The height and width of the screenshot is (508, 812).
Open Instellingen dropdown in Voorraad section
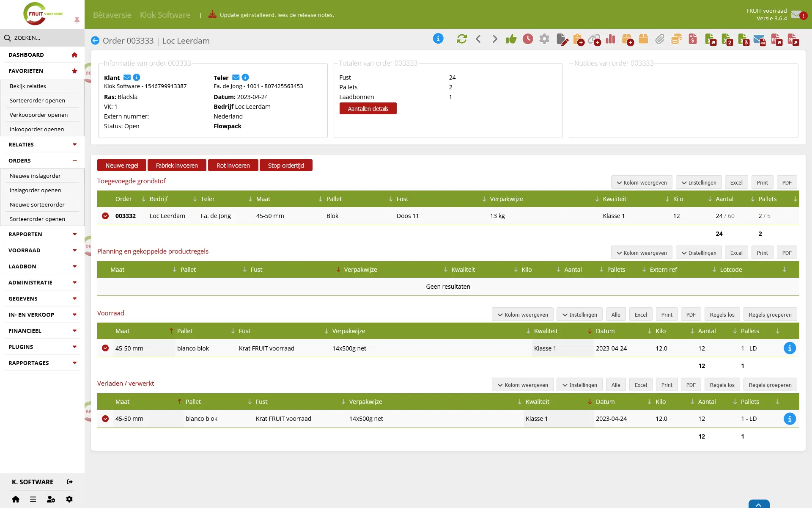click(579, 315)
